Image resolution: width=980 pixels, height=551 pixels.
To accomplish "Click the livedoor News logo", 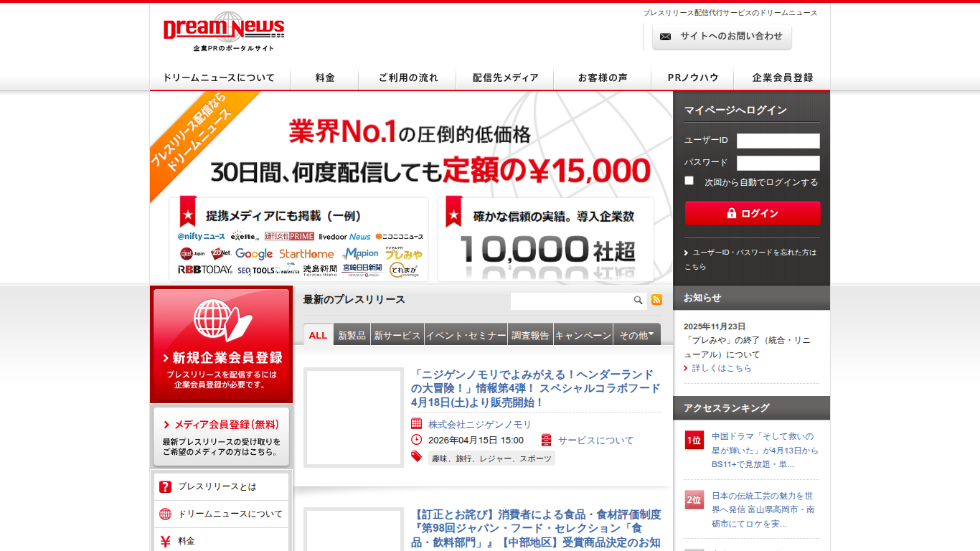I will pyautogui.click(x=345, y=236).
